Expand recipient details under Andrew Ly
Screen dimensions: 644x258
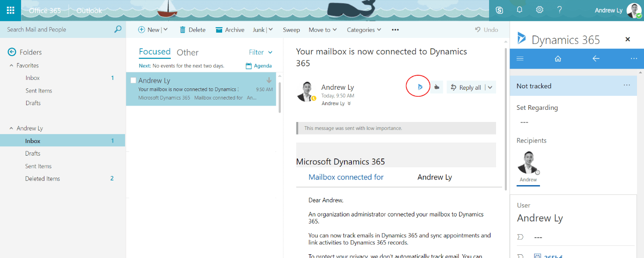[349, 104]
